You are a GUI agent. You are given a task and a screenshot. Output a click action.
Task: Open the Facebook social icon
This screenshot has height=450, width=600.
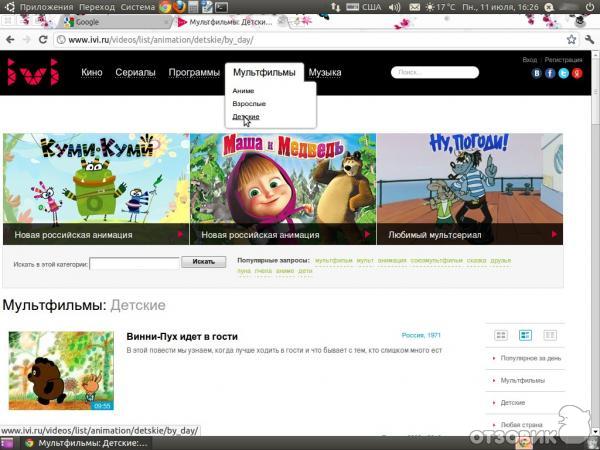[550, 73]
